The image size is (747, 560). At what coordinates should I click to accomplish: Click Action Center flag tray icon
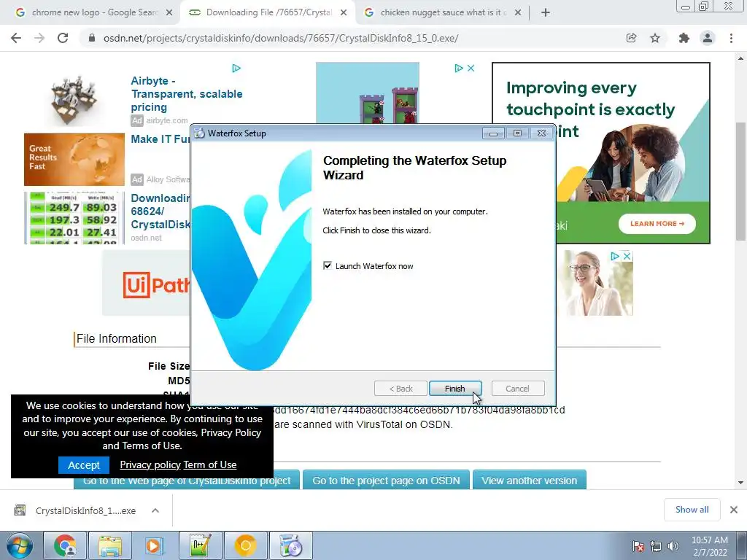click(638, 547)
